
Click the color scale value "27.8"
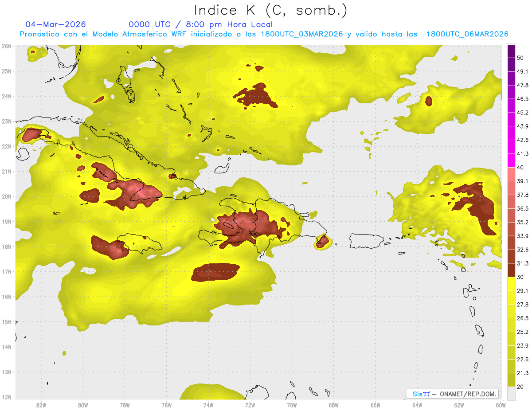pyautogui.click(x=522, y=305)
